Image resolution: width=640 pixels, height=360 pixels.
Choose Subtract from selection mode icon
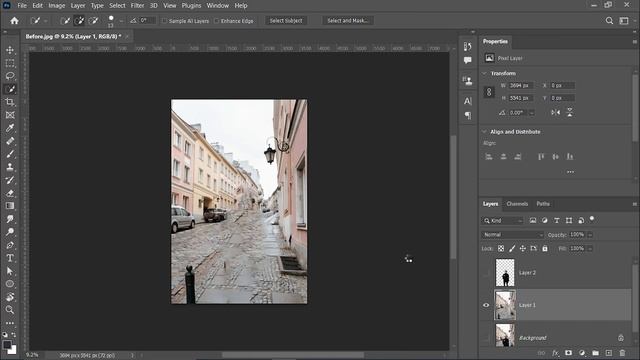(93, 21)
